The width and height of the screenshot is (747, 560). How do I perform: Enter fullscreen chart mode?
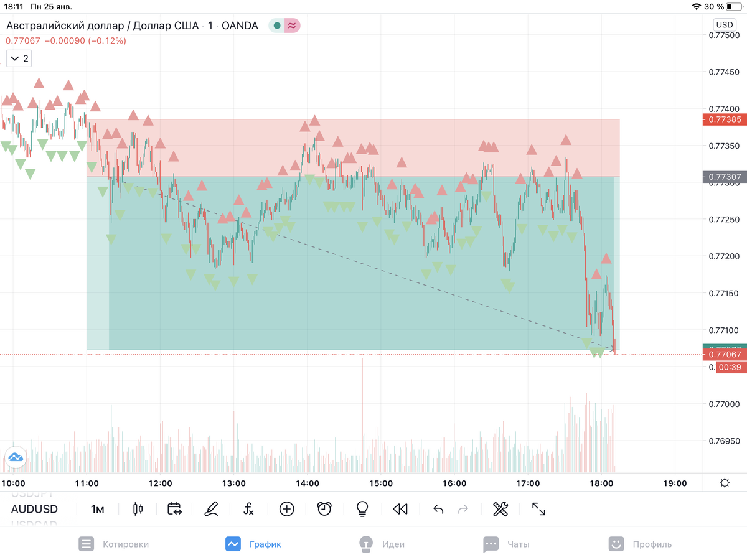pos(538,509)
